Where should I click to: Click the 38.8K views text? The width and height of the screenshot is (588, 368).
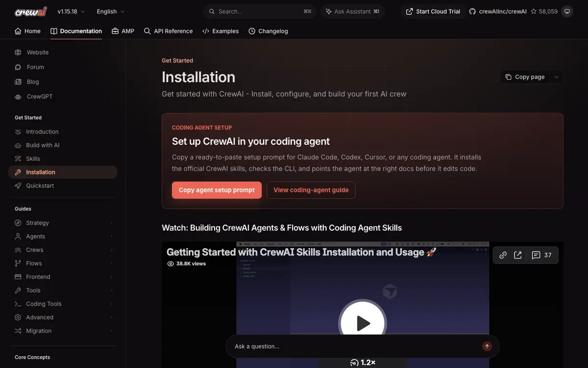pos(187,264)
